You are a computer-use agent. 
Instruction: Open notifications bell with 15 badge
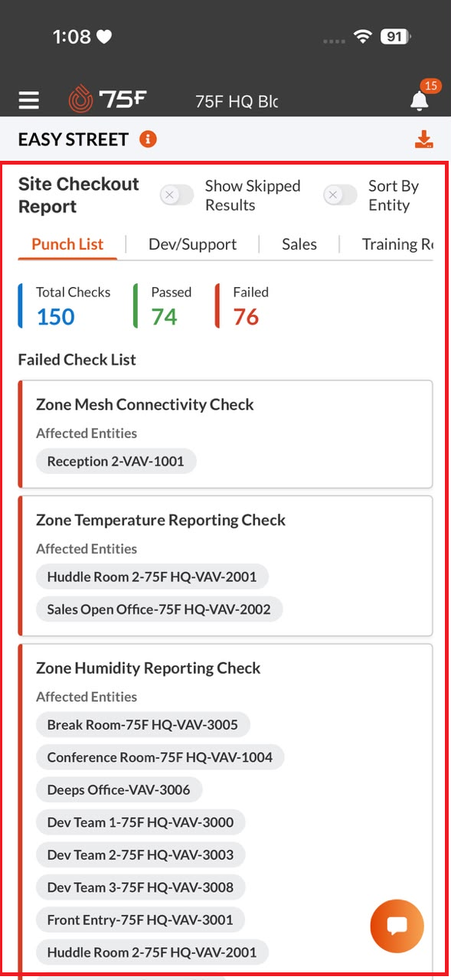click(420, 96)
